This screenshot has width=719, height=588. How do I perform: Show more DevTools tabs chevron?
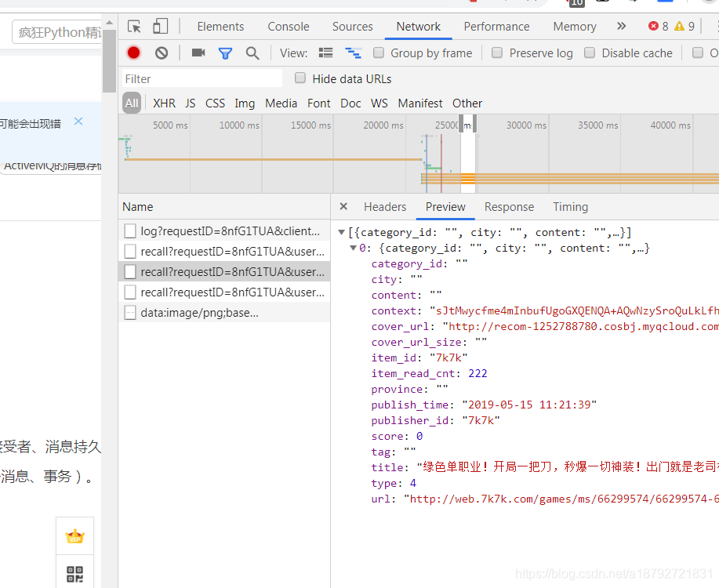pyautogui.click(x=621, y=26)
